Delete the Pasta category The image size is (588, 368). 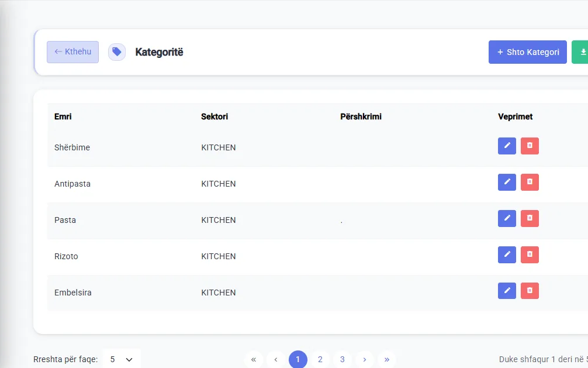530,219
